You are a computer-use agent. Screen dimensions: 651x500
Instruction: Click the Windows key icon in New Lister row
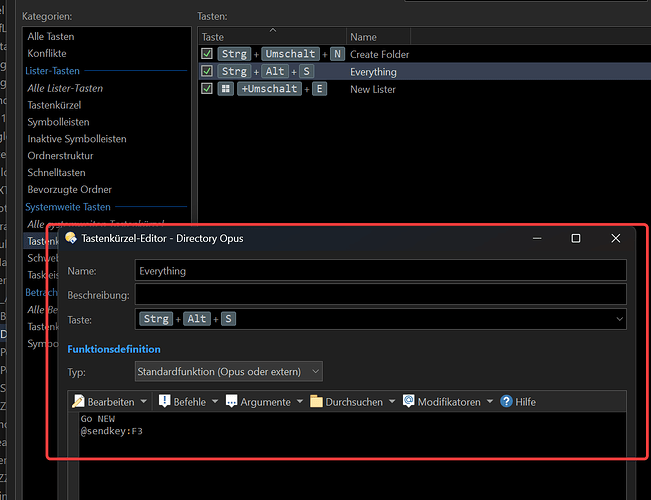[225, 89]
